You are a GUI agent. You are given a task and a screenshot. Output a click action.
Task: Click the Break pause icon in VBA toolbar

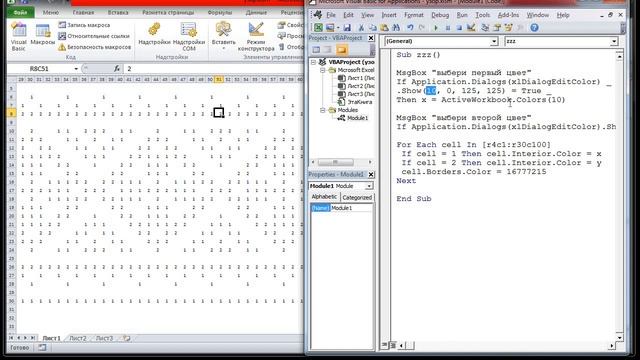coord(448,28)
